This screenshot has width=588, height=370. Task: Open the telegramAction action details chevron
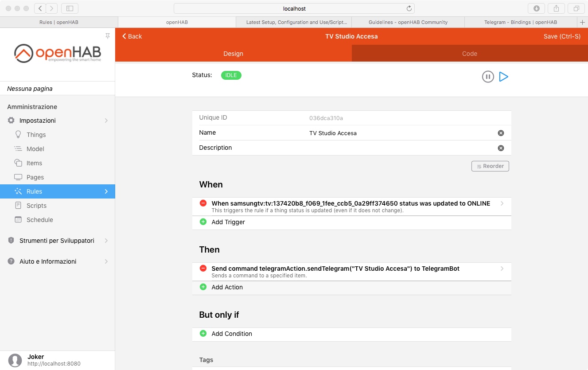(x=502, y=269)
